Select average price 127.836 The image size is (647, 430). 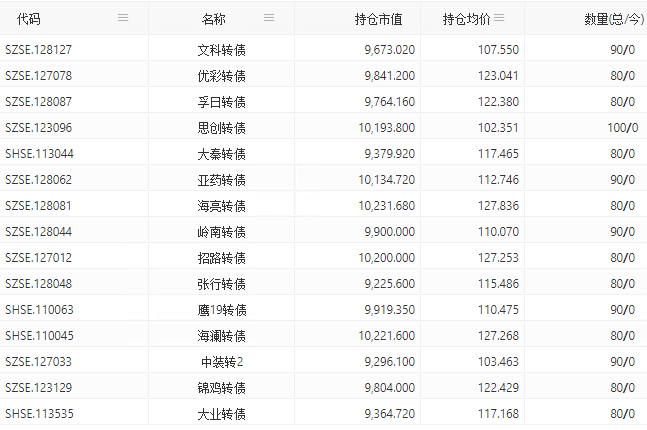point(498,206)
